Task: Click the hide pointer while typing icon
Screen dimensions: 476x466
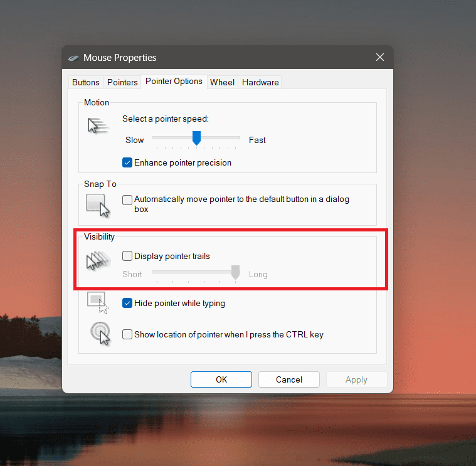Action: 98,303
